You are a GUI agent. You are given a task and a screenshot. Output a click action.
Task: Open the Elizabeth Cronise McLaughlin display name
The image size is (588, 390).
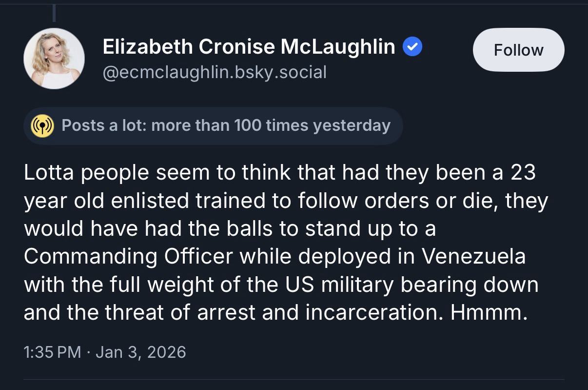click(x=249, y=47)
